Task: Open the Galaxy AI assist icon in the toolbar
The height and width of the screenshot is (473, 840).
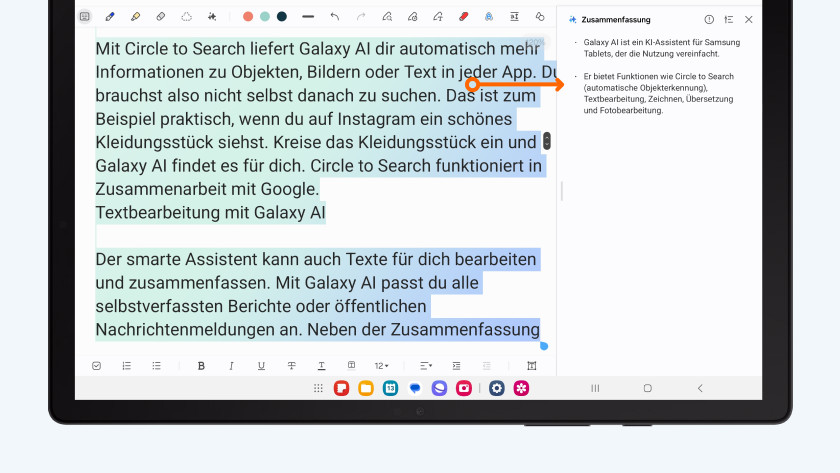Action: click(x=488, y=17)
